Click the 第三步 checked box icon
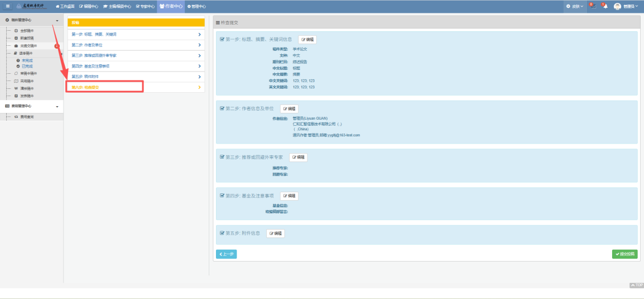 (223, 158)
